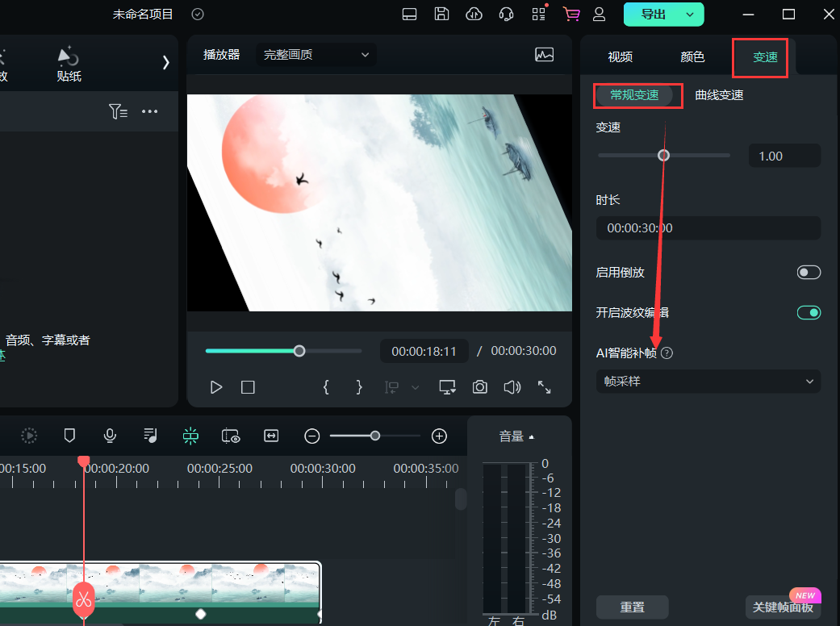The image size is (840, 626).
Task: Toggle the screen record preview icon in timeline toolbar
Action: (x=231, y=436)
